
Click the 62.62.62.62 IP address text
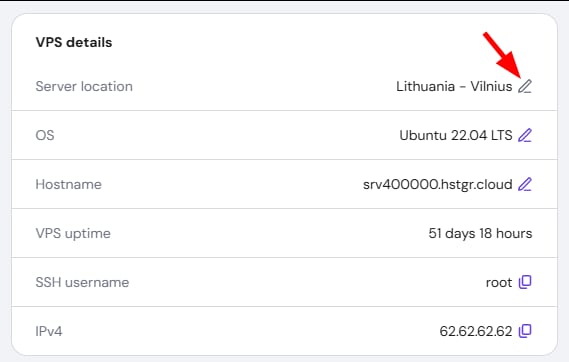(x=476, y=331)
